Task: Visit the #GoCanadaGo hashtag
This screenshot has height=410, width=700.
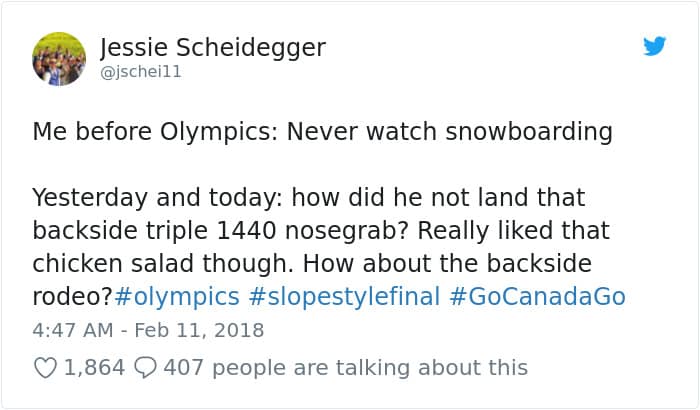Action: [540, 297]
